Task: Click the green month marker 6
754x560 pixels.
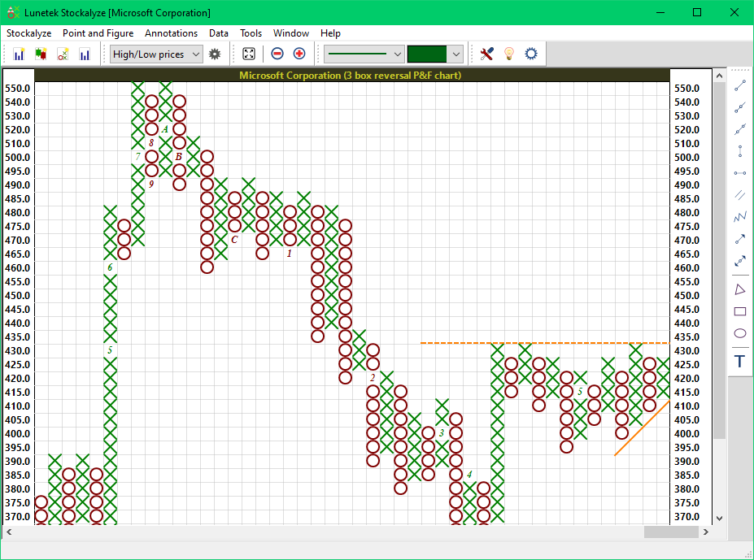Action: point(110,267)
